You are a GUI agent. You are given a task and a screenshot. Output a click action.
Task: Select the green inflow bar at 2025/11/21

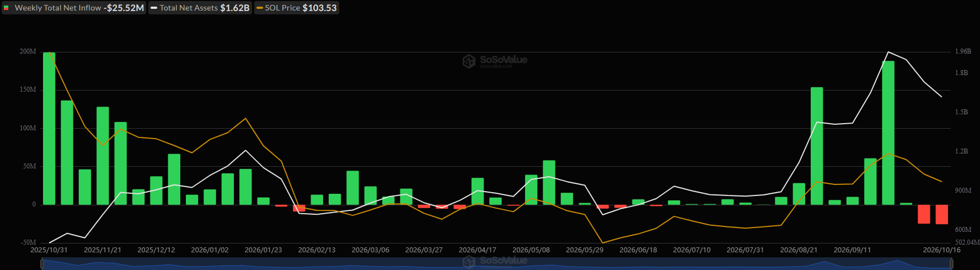[103, 156]
